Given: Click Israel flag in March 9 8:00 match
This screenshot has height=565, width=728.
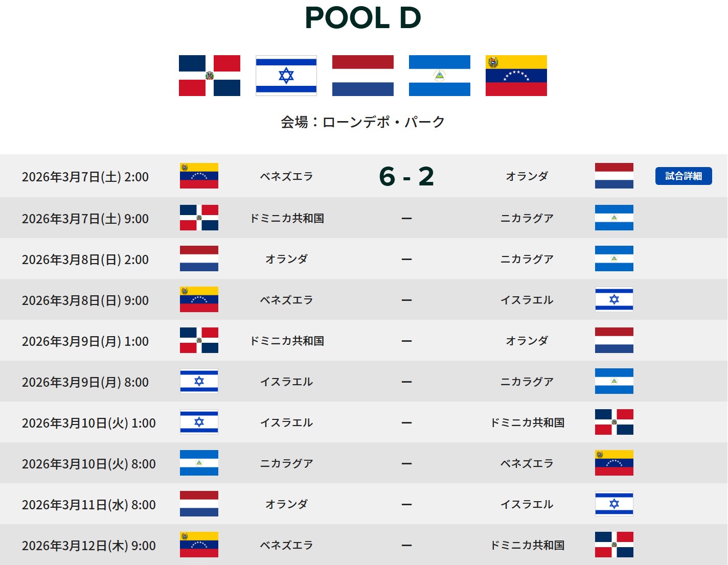Looking at the screenshot, I should [x=199, y=381].
